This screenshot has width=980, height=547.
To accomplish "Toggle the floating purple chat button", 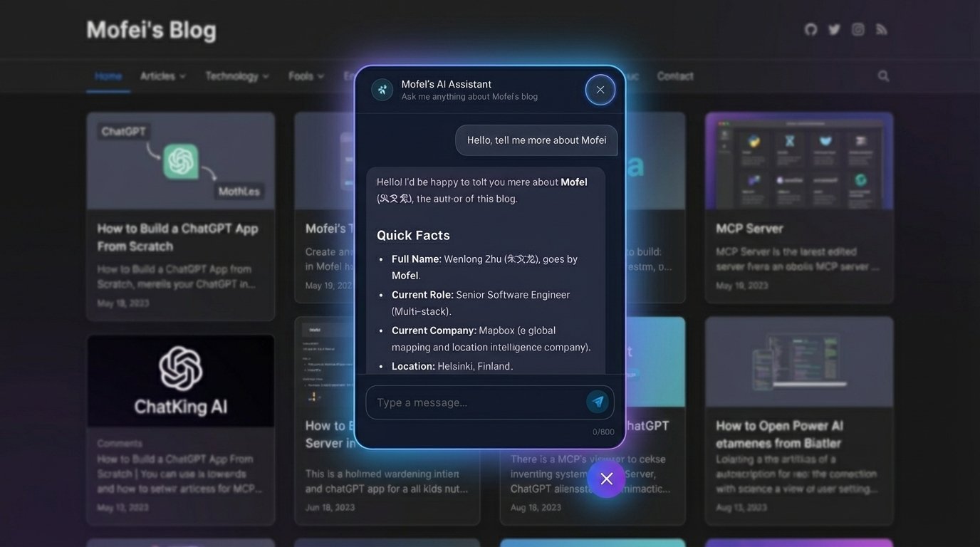I will (606, 479).
